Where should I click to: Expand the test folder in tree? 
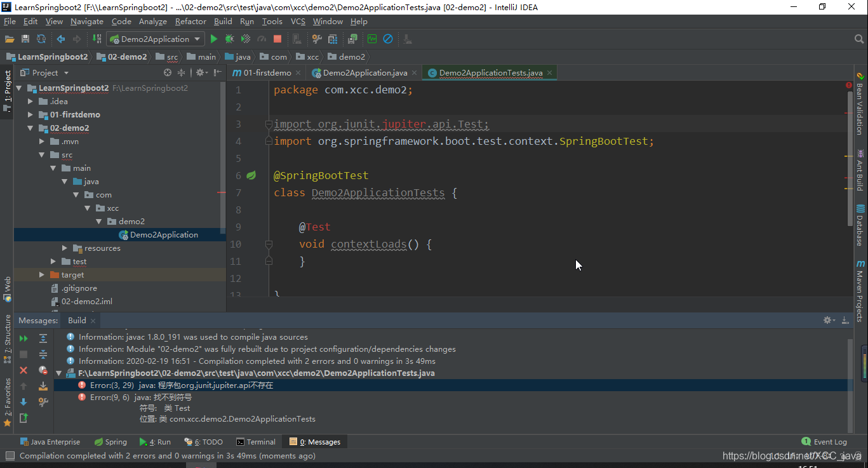tap(53, 262)
